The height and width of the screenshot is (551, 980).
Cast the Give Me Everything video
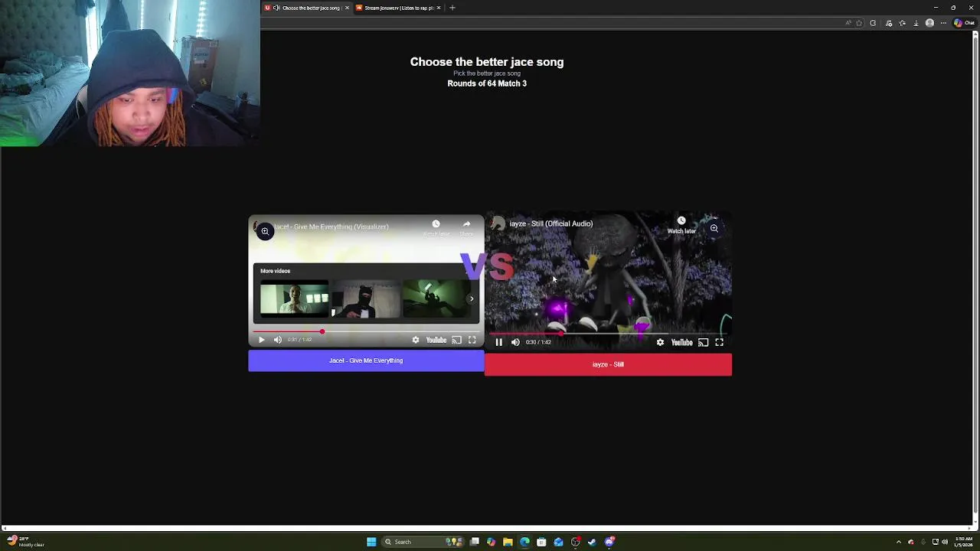456,340
